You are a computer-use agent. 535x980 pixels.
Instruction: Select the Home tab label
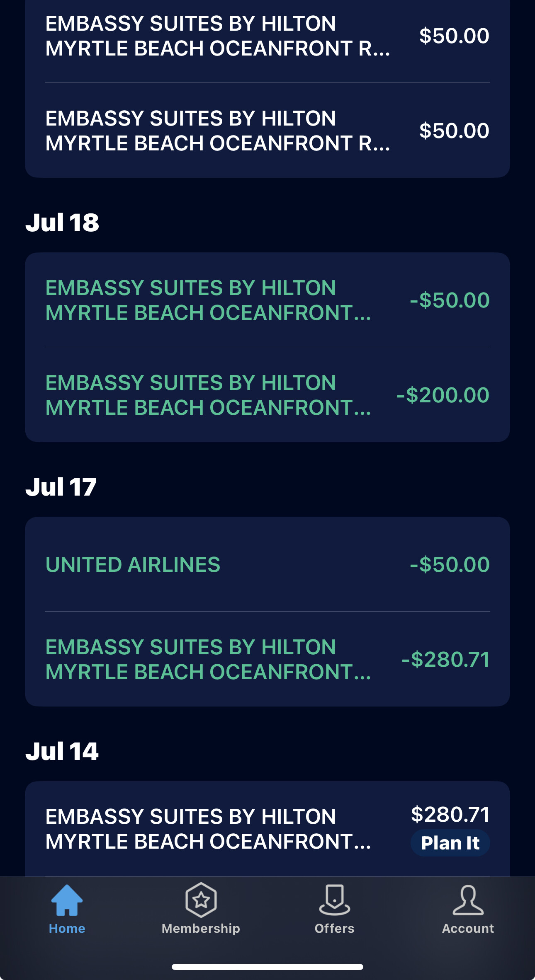coord(67,929)
